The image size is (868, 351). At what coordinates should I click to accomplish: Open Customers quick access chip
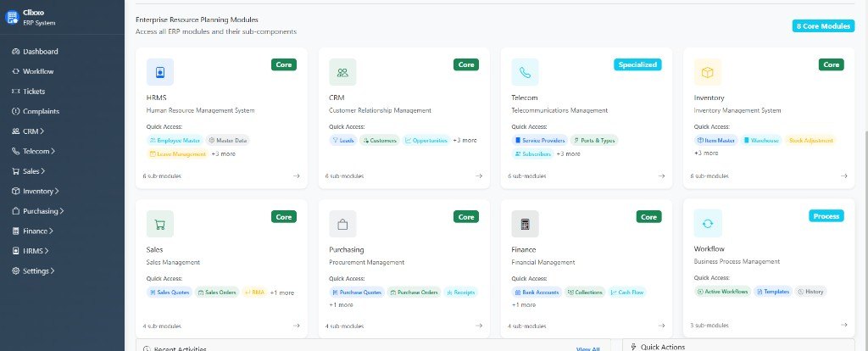tap(380, 141)
